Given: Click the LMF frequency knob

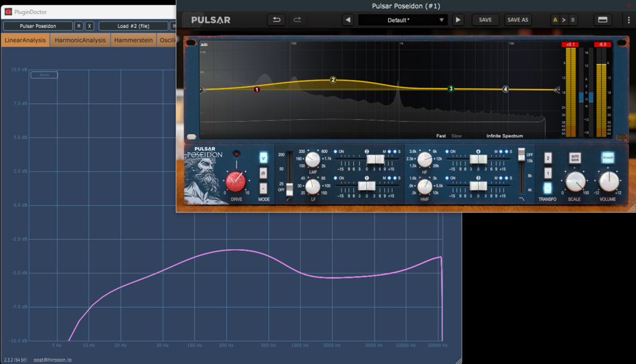Looking at the screenshot, I should [x=312, y=160].
